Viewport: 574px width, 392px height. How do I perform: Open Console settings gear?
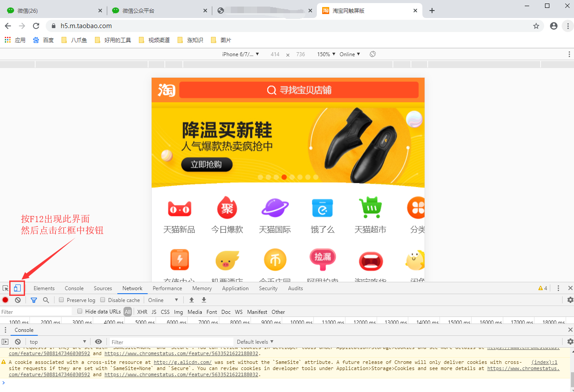(570, 342)
